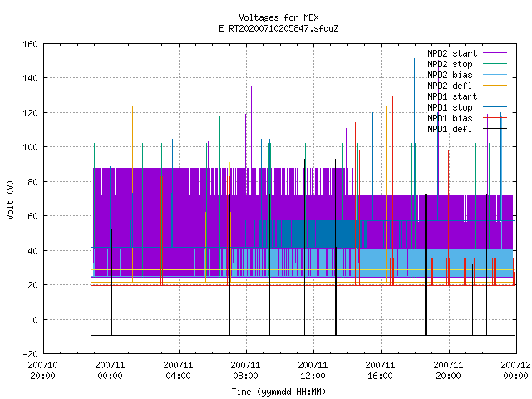
Task: Click the dark blue NPD1 stop legend line
Action: (495, 107)
